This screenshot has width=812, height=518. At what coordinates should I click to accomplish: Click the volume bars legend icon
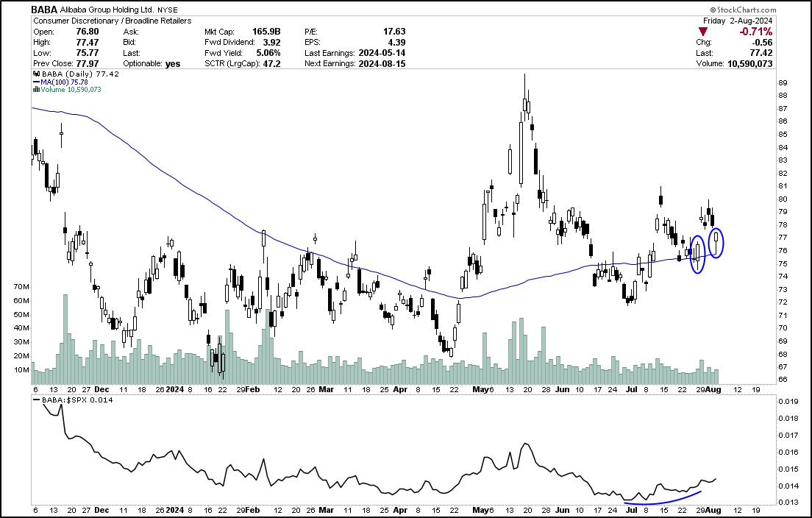click(x=36, y=90)
